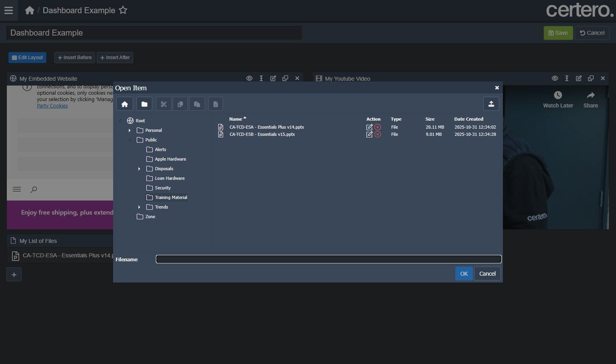Image resolution: width=616 pixels, height=364 pixels.
Task: Select the Security folder
Action: pos(163,188)
